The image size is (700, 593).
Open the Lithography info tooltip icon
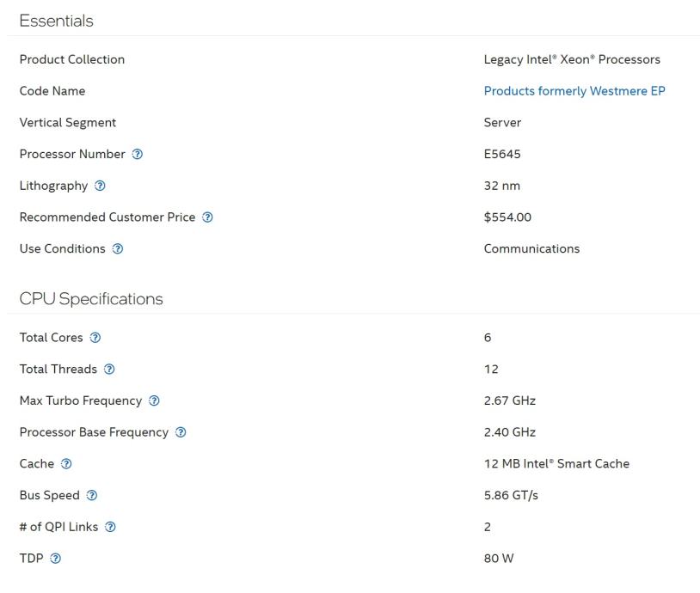pyautogui.click(x=101, y=186)
